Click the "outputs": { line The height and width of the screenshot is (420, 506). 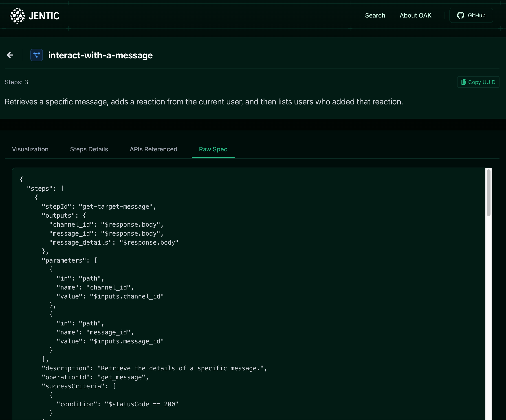click(x=64, y=216)
